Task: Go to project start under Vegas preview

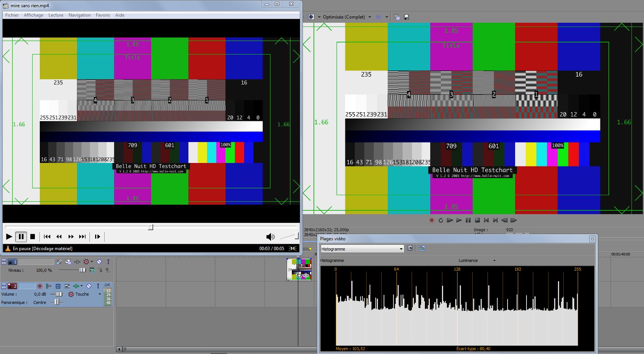Action: coord(486,220)
